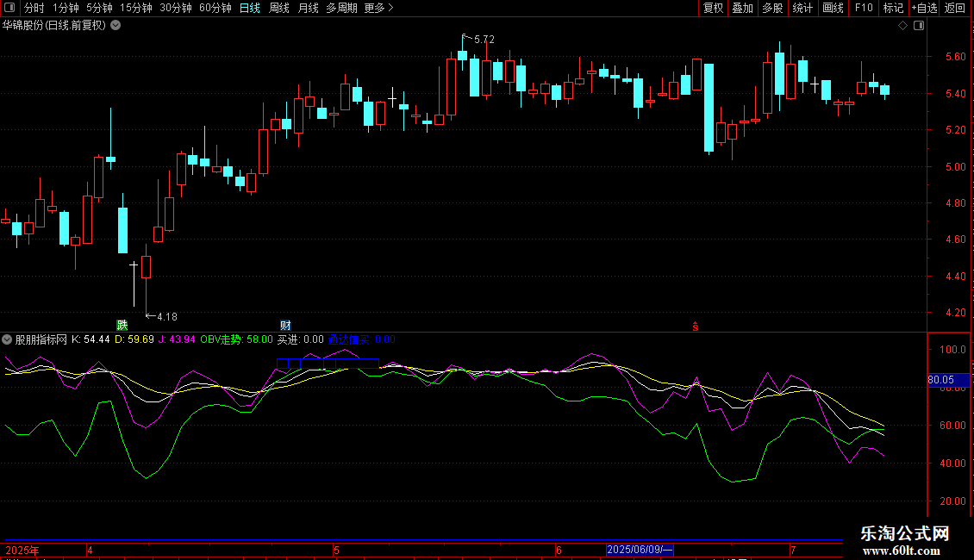Select the 60分钟 period

coord(215,8)
